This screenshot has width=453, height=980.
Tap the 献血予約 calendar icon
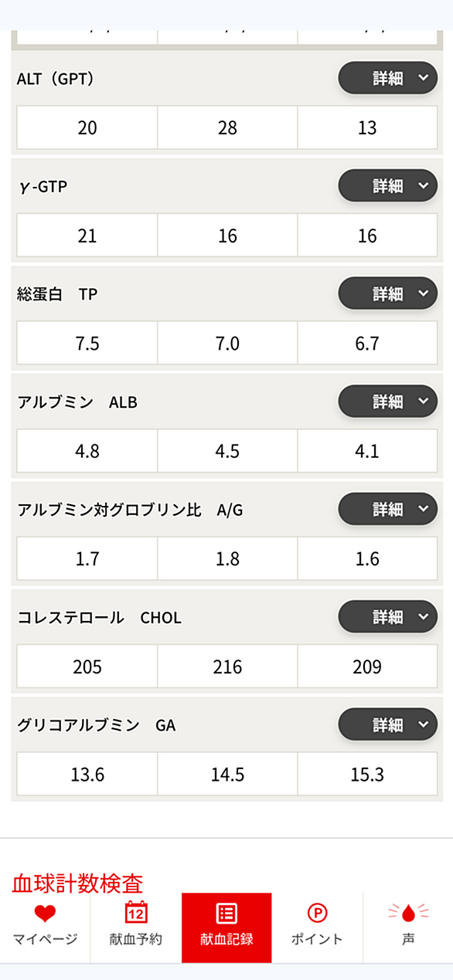click(136, 912)
